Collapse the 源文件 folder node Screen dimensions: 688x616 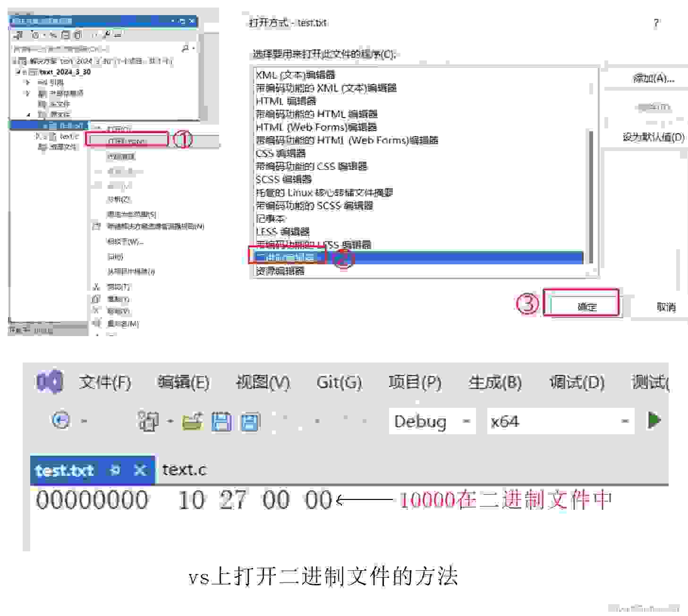point(28,114)
